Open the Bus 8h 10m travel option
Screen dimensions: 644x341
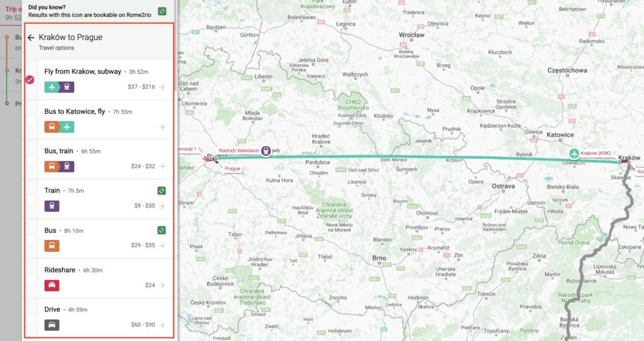99,239
